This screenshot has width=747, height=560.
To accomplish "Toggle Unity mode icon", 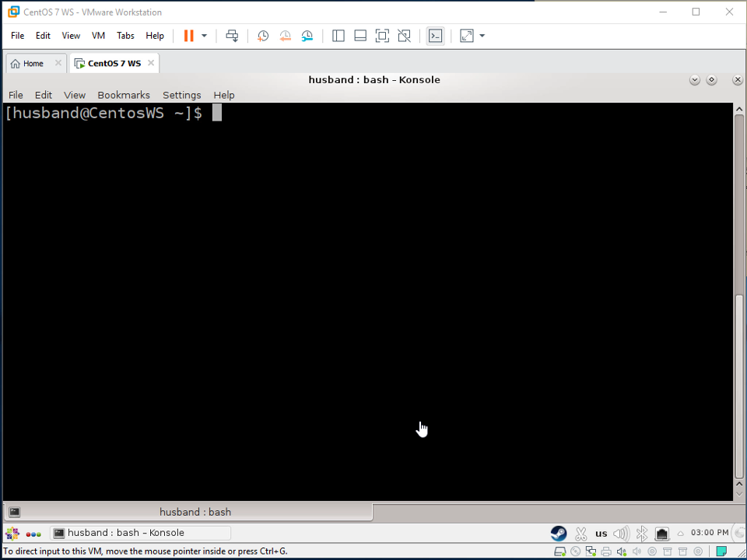I will [404, 36].
